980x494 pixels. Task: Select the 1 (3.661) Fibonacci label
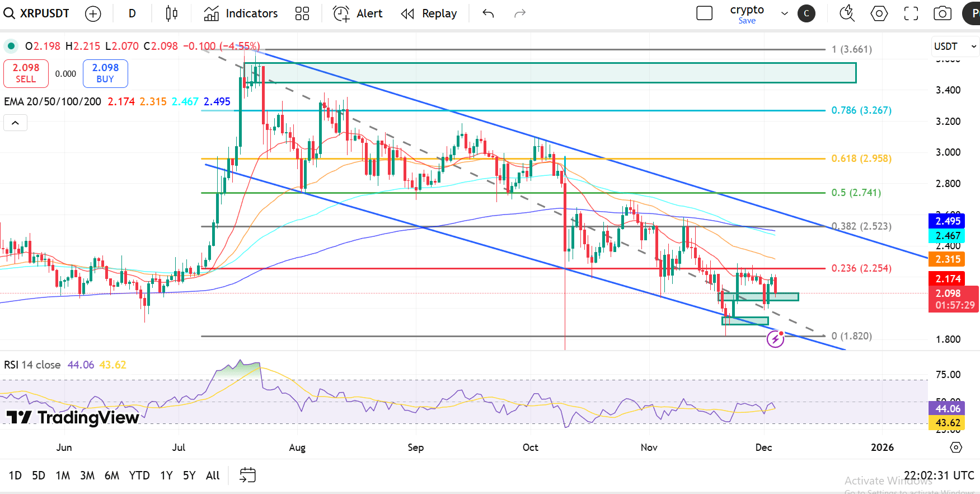[x=852, y=49]
